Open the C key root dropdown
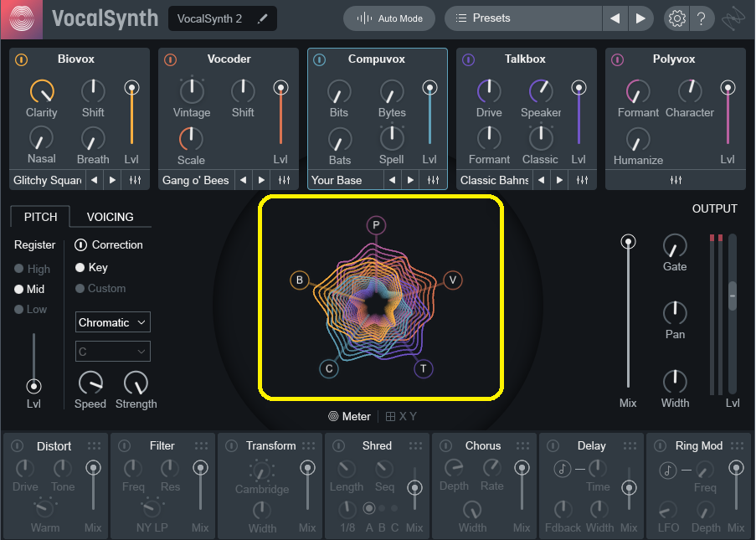756x540 pixels. (113, 352)
